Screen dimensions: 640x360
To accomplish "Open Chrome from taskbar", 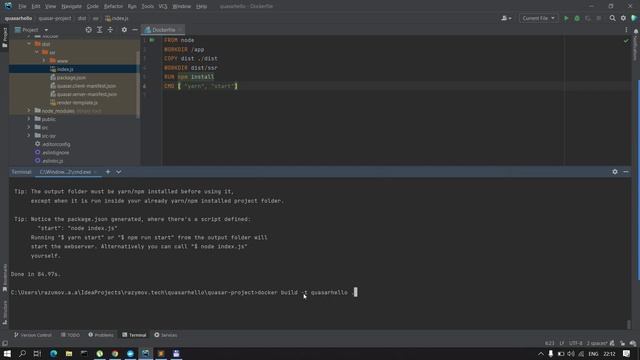I will click(x=115, y=353).
